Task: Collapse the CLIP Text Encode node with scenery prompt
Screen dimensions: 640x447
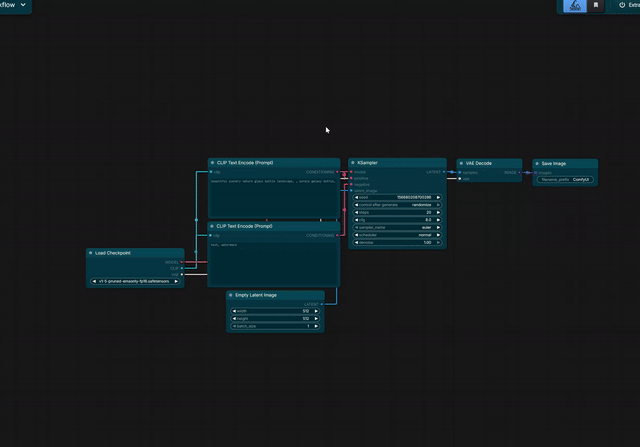Action: [212, 163]
